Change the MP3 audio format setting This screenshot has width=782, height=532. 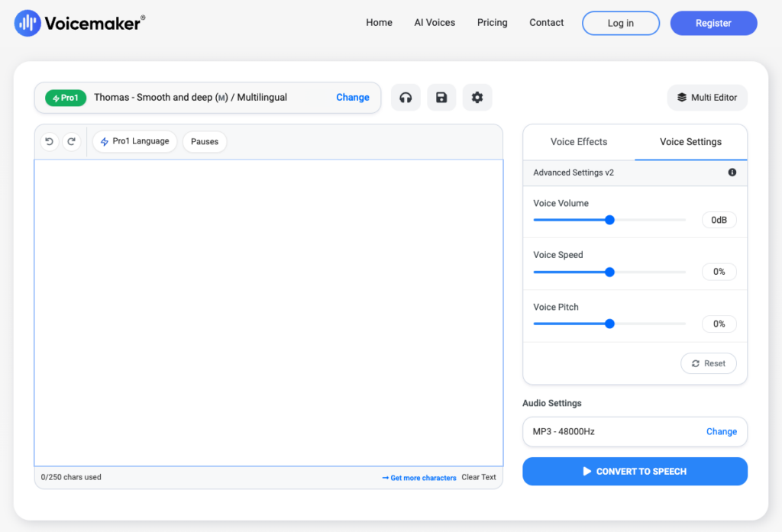point(721,431)
